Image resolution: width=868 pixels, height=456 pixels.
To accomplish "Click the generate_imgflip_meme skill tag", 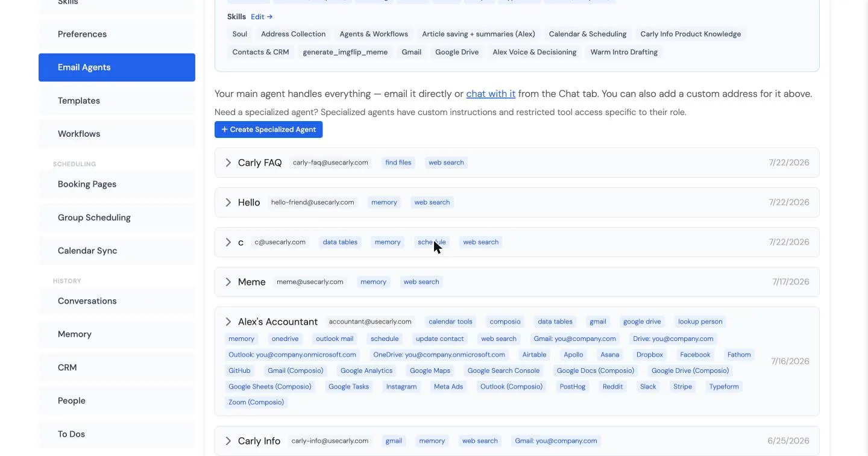I will (x=345, y=52).
